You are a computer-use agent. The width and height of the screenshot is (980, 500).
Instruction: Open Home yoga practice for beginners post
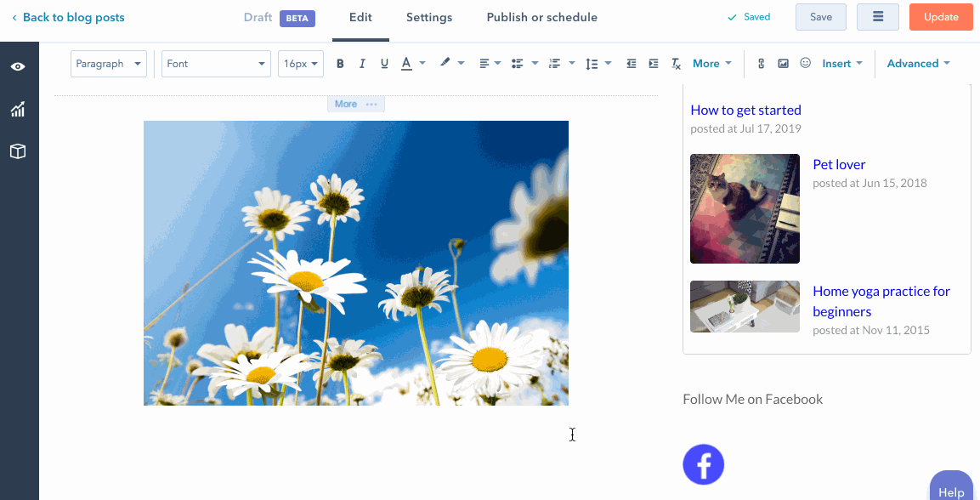click(881, 301)
